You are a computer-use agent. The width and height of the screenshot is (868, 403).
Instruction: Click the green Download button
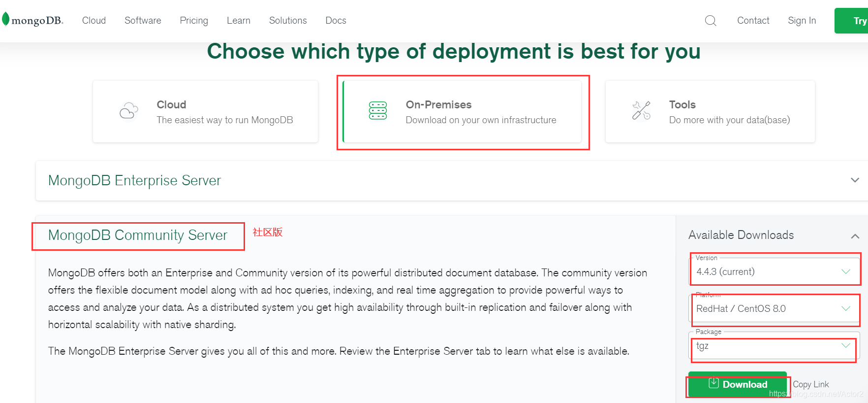pos(738,384)
